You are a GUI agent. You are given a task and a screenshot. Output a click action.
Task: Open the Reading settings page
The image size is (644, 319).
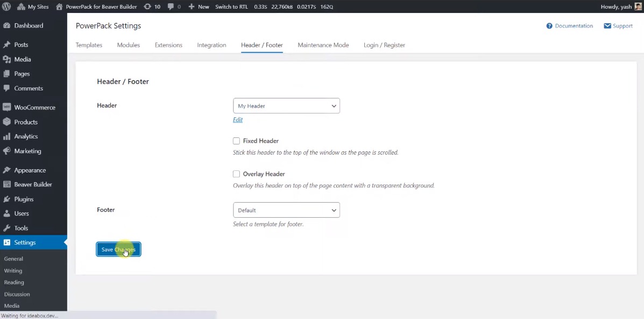pyautogui.click(x=16, y=282)
